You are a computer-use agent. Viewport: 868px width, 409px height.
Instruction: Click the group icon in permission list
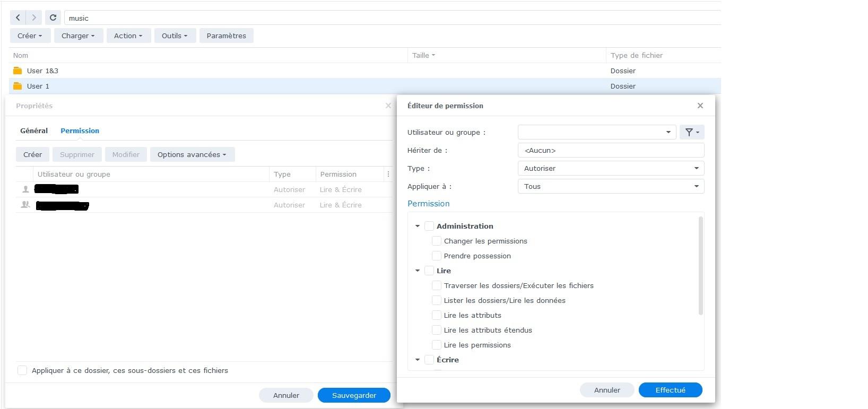coord(25,205)
